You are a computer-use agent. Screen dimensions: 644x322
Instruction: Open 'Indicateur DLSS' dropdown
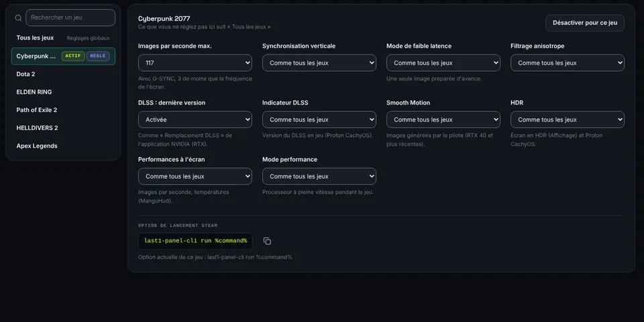319,119
